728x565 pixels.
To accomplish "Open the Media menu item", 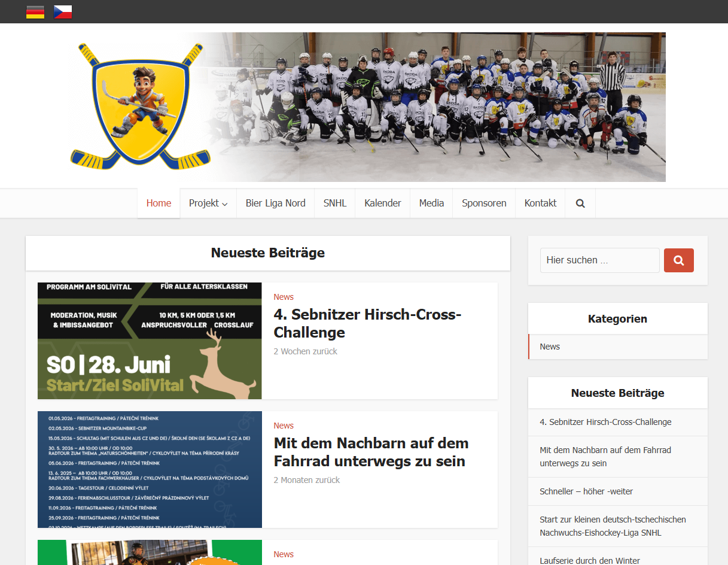I will point(431,203).
